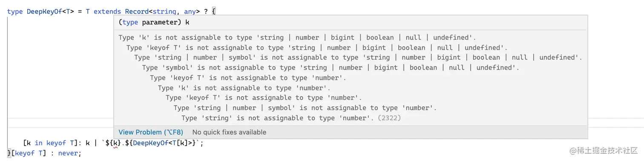Click the 'type' keyword starting the declaration
This screenshot has width=644, height=161.
(x=15, y=12)
